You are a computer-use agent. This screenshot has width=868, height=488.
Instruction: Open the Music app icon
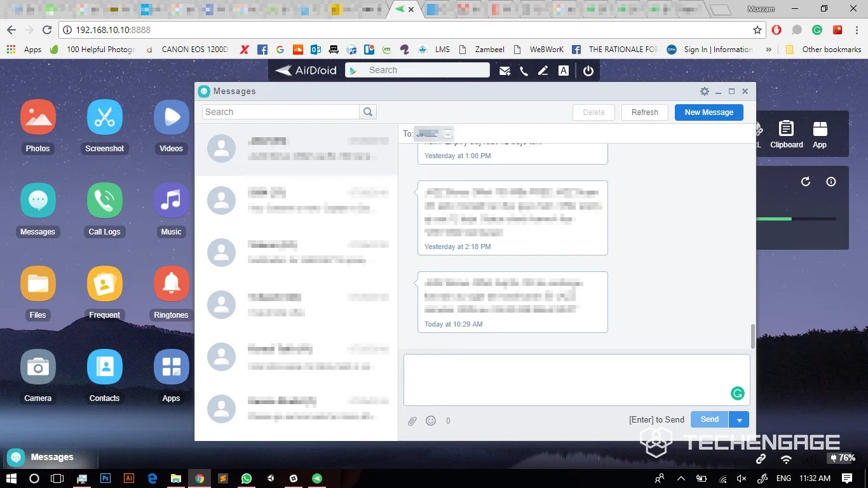[172, 200]
